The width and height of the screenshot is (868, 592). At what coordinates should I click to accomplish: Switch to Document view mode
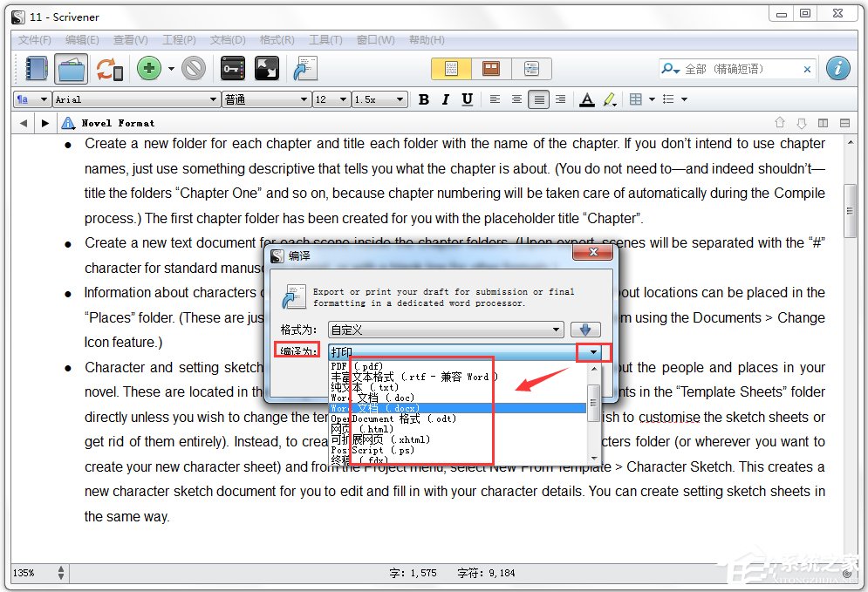(x=451, y=69)
